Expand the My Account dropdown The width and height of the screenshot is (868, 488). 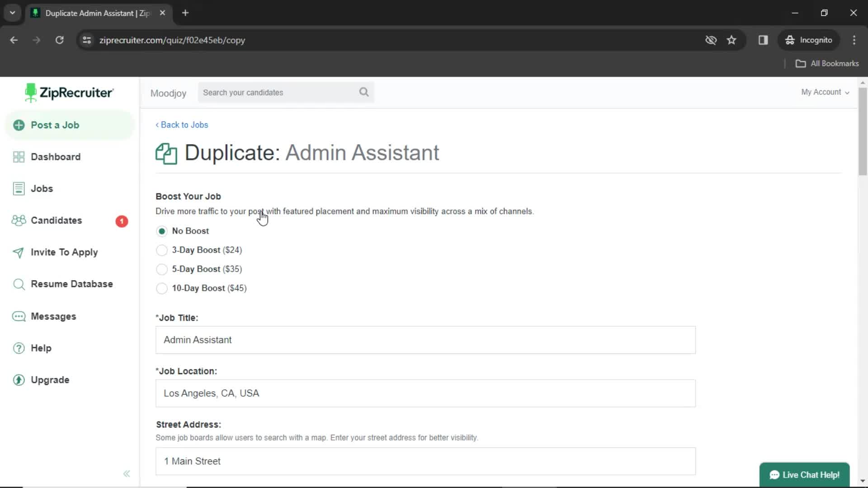pyautogui.click(x=825, y=92)
